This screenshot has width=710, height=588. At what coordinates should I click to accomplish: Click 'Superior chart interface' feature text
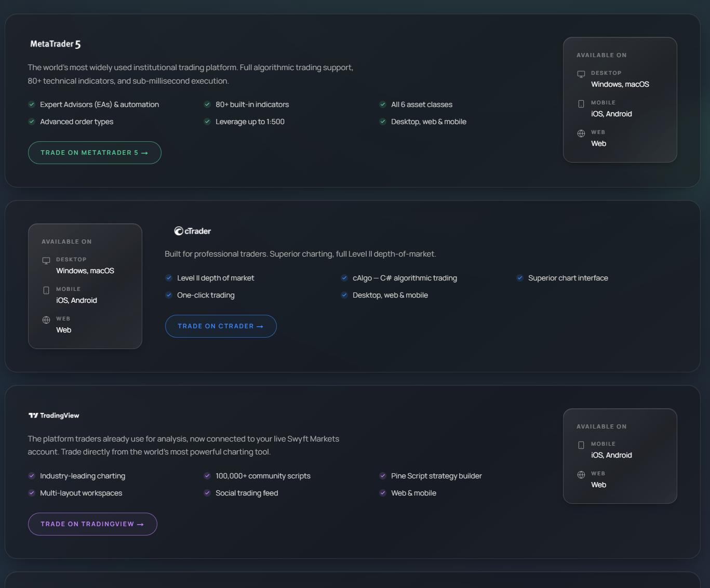point(568,278)
